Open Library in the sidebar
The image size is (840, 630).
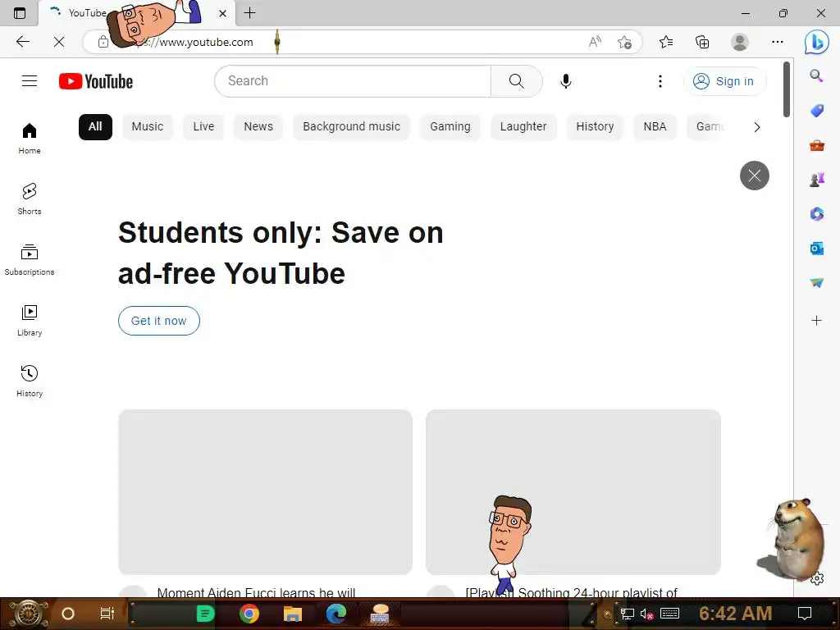tap(30, 321)
